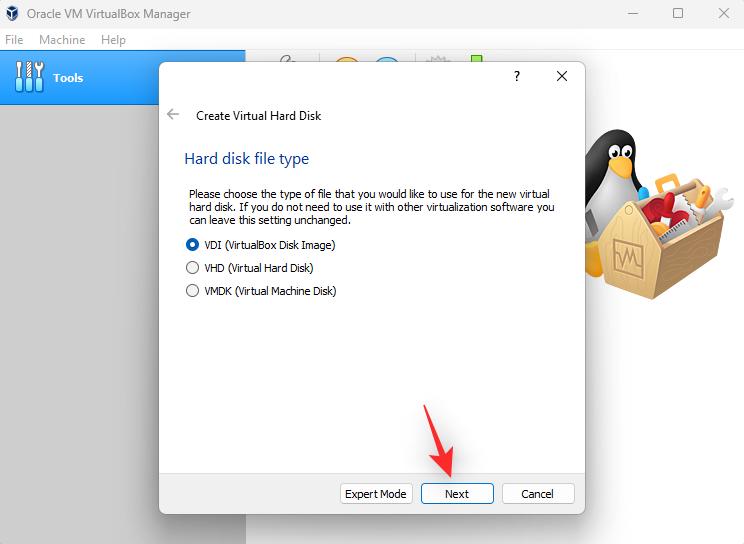The height and width of the screenshot is (544, 744).
Task: Maximize the VirtualBox Manager window
Action: (678, 13)
